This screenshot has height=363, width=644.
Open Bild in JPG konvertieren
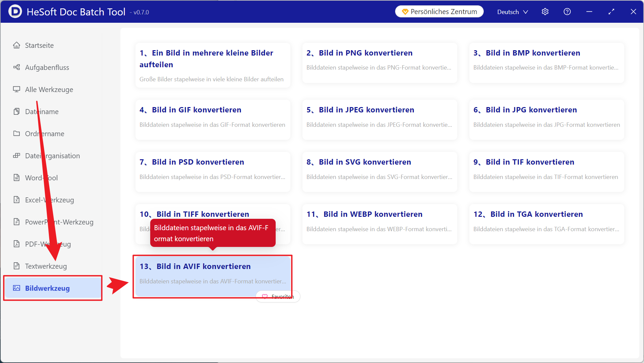(547, 119)
